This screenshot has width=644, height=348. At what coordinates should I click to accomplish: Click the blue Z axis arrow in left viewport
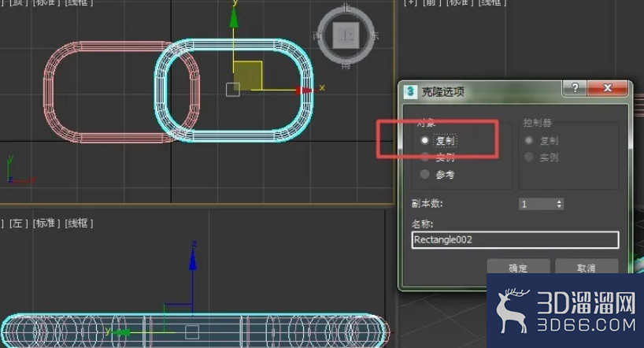(193, 260)
